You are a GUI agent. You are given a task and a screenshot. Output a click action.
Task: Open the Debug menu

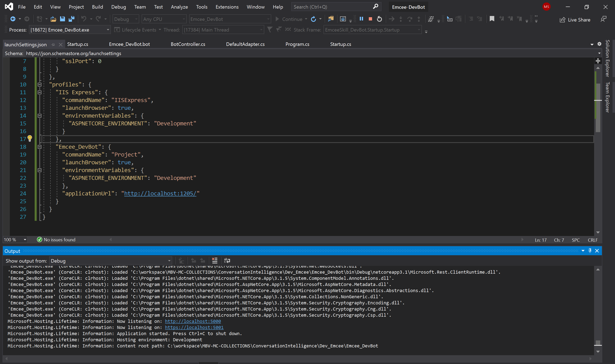(118, 7)
